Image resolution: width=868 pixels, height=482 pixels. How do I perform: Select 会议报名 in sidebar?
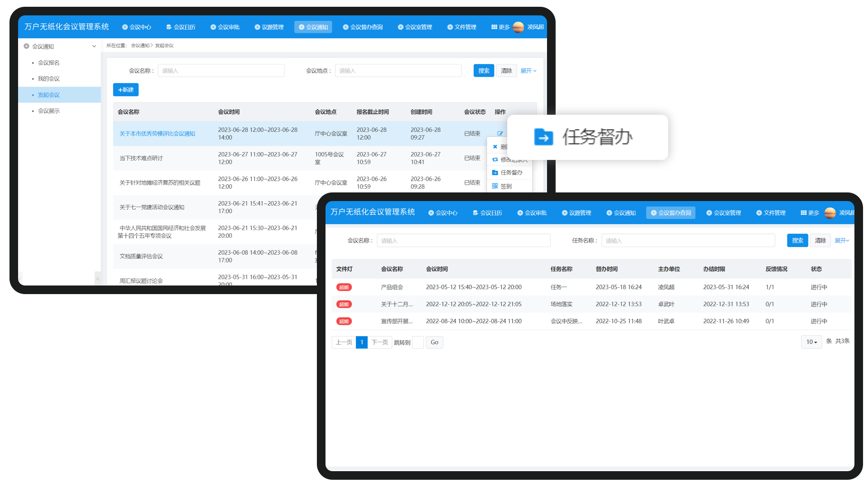(x=49, y=63)
